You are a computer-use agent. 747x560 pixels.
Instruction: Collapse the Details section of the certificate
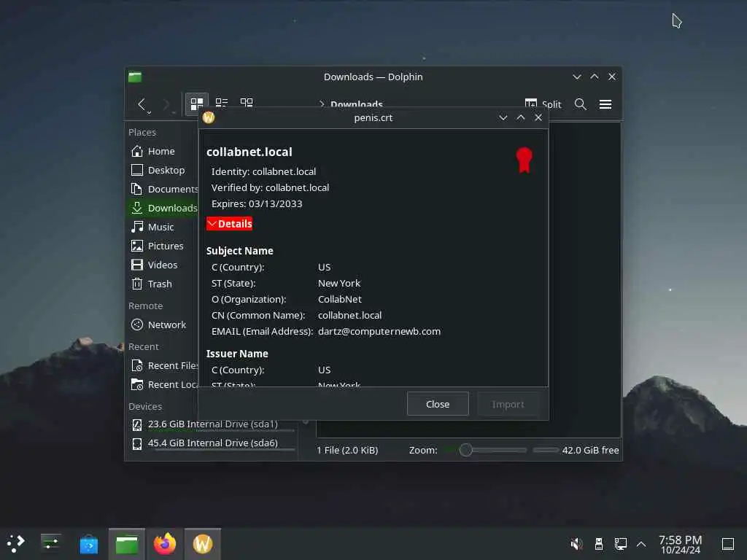230,224
